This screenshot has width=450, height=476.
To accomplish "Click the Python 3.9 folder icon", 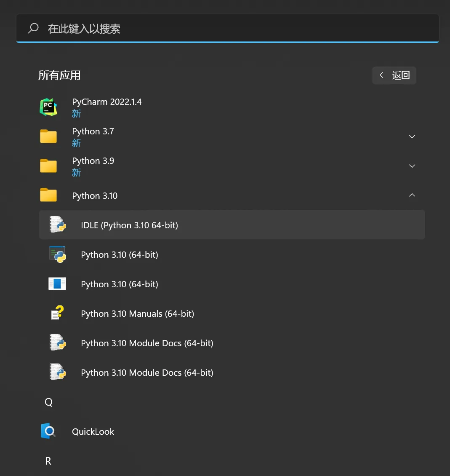I will 48,166.
